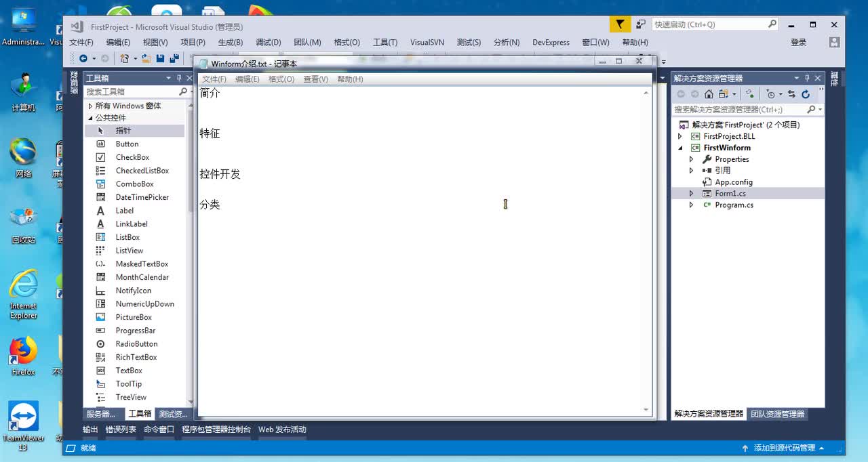
Task: Expand the Form1.cs node arrow
Action: pyautogui.click(x=692, y=194)
